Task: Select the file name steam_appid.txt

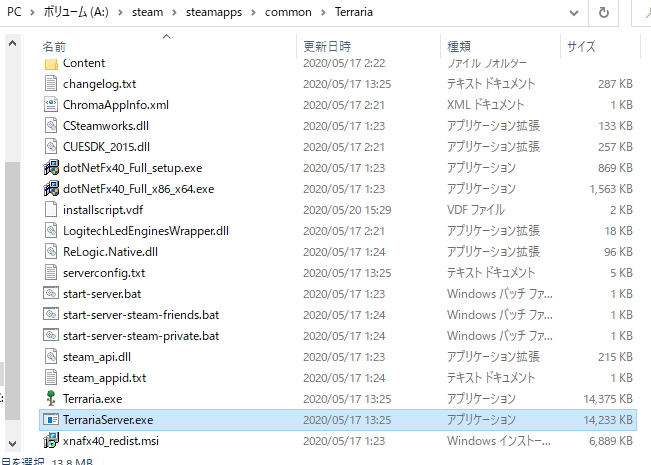Action: tap(105, 378)
